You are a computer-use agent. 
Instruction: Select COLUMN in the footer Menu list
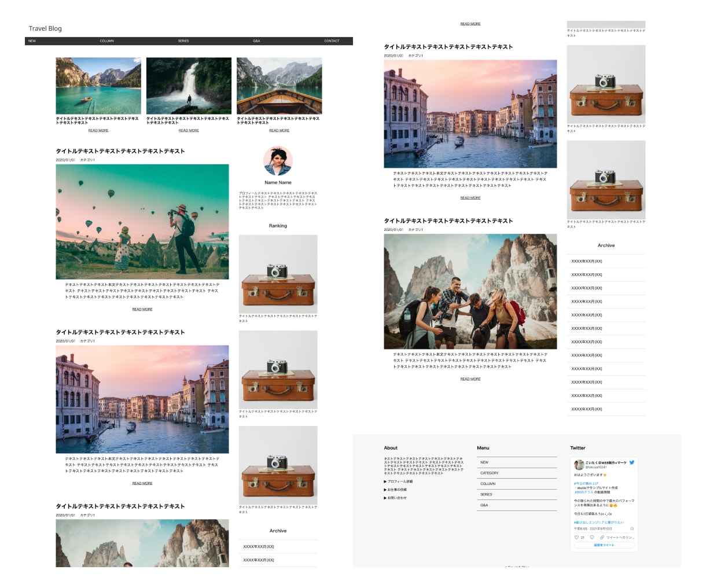[x=517, y=484]
